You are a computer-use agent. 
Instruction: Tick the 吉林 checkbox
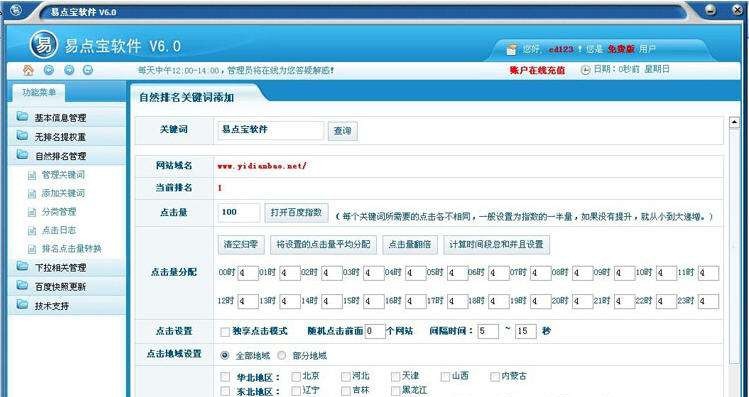coord(346,391)
